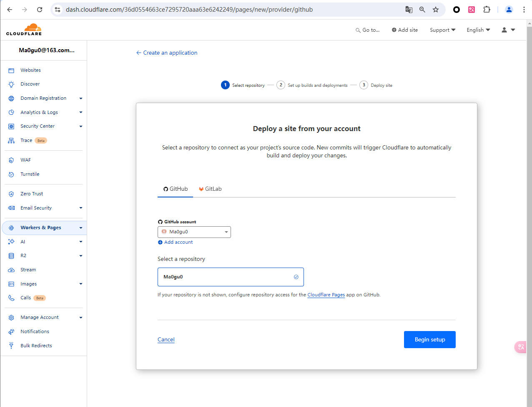Click the Email Security envelope icon
This screenshot has width=532, height=407.
point(11,208)
